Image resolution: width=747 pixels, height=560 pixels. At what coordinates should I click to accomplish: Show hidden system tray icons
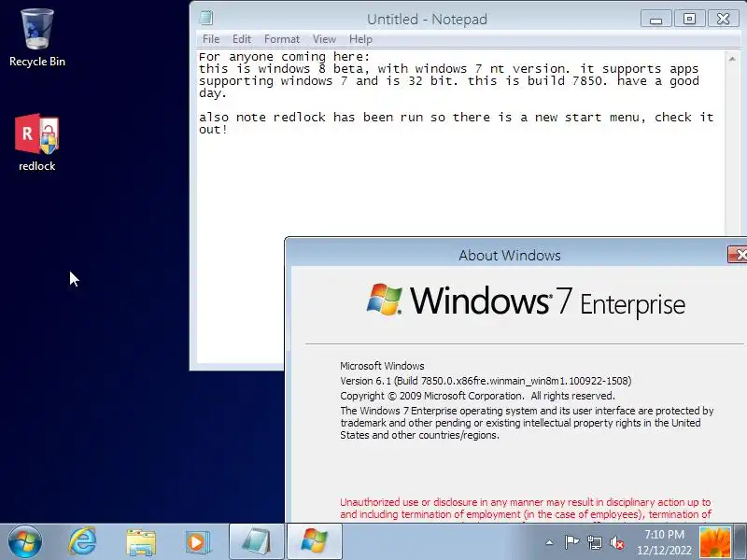[549, 542]
